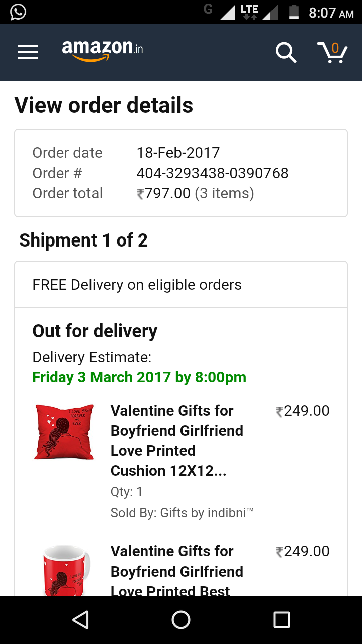Viewport: 362px width, 644px height.
Task: Open the hamburger navigation menu
Action: click(28, 52)
